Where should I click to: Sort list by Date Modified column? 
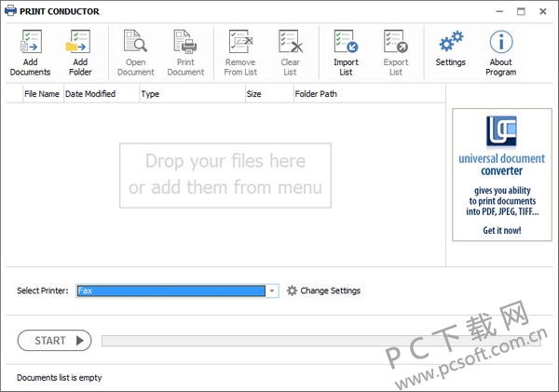102,94
